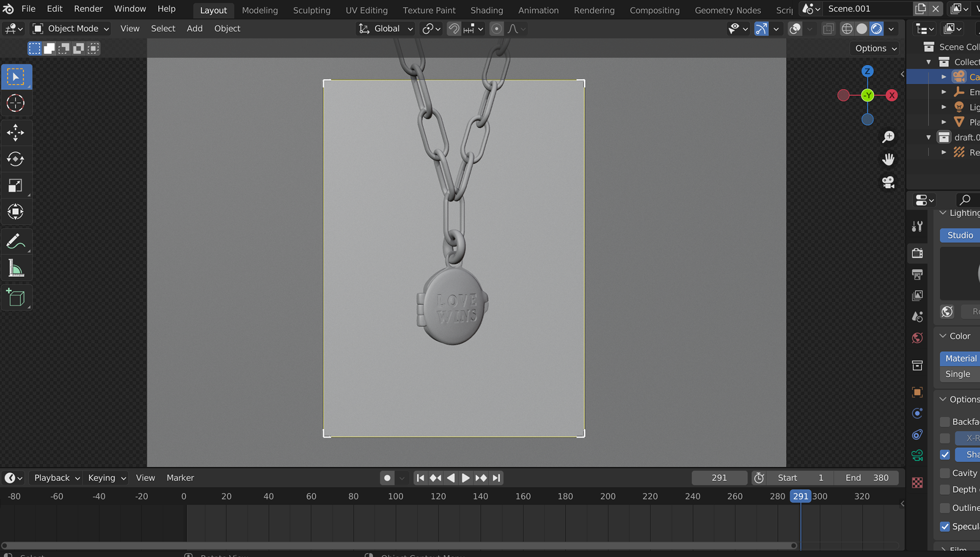
Task: Collapse the Color panel section
Action: pos(943,336)
